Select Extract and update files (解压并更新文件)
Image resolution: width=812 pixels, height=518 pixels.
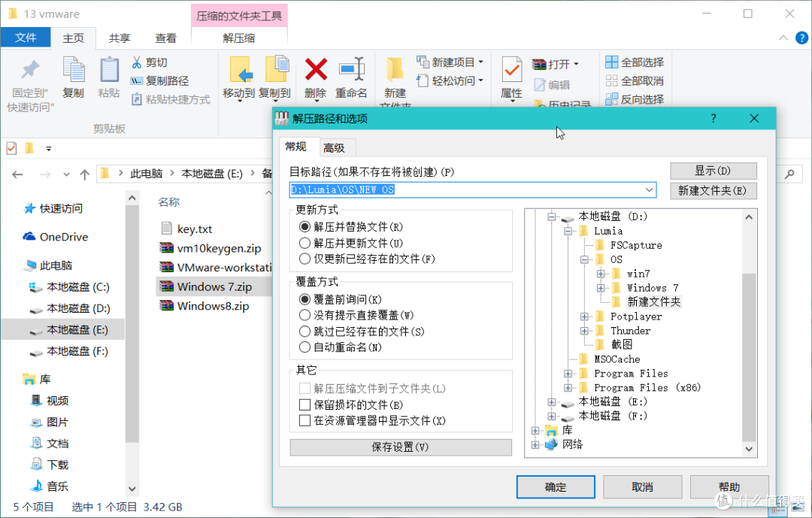pyautogui.click(x=351, y=243)
